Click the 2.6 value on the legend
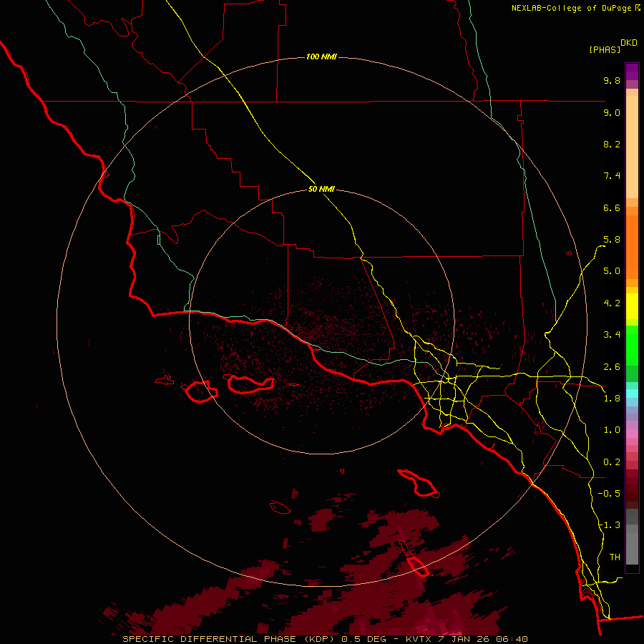This screenshot has height=644, width=644. pyautogui.click(x=612, y=367)
